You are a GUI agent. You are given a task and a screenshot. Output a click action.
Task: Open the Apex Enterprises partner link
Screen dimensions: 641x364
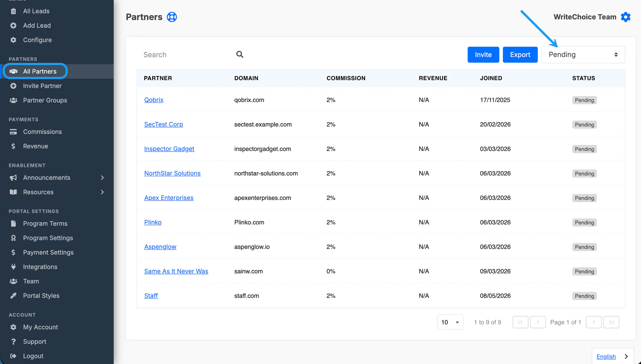(x=169, y=198)
